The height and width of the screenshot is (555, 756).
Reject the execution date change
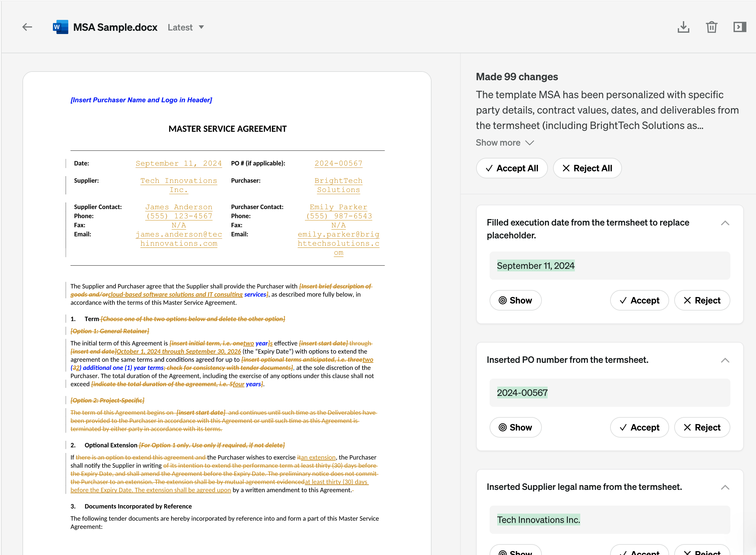pyautogui.click(x=702, y=300)
